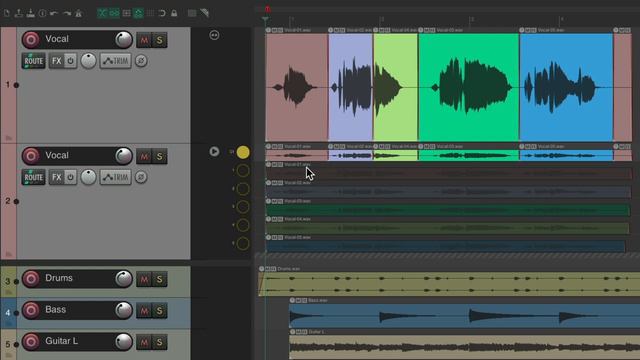The width and height of the screenshot is (640, 360).
Task: Select the yellow comp lane circle
Action: 243,152
